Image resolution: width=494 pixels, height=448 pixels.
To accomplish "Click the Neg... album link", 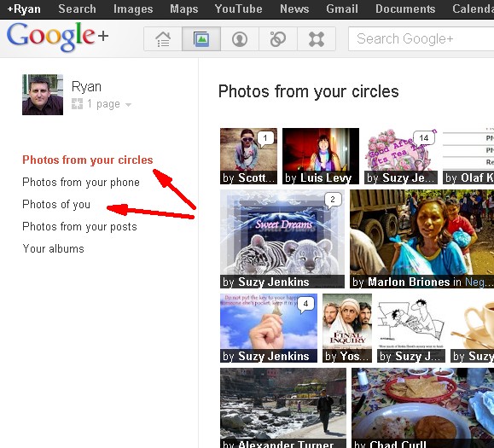I will (479, 282).
